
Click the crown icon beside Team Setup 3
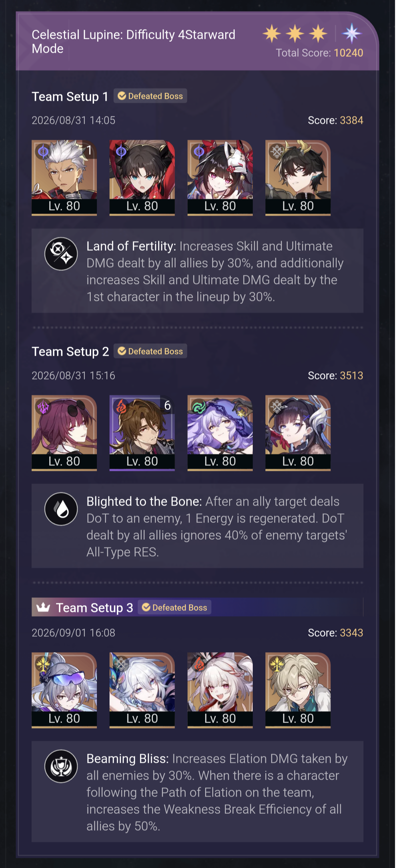pyautogui.click(x=43, y=608)
